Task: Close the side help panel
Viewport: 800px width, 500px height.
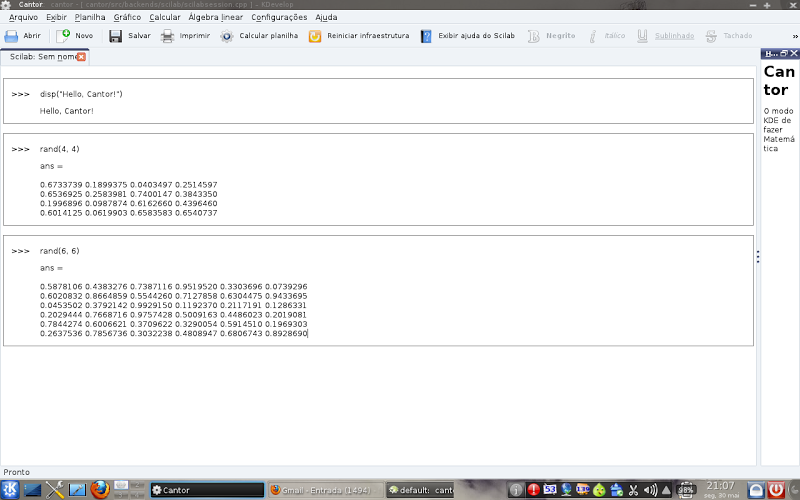Action: [x=794, y=53]
